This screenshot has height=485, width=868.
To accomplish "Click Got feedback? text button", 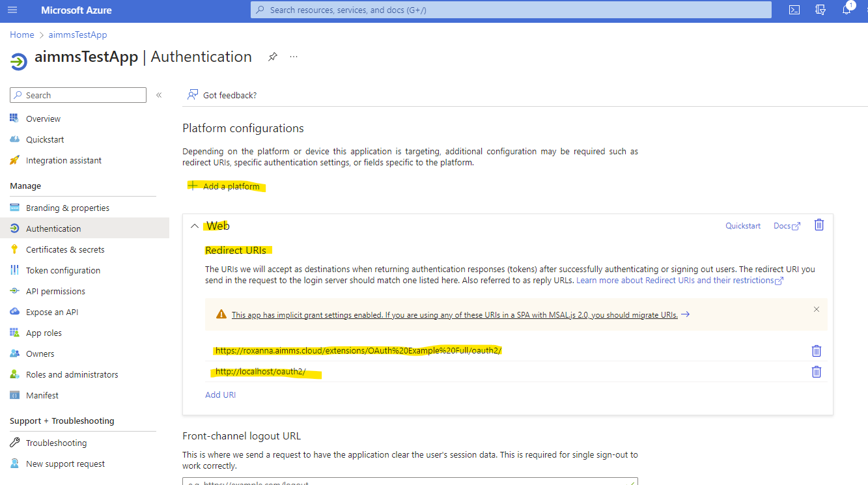I will 230,95.
